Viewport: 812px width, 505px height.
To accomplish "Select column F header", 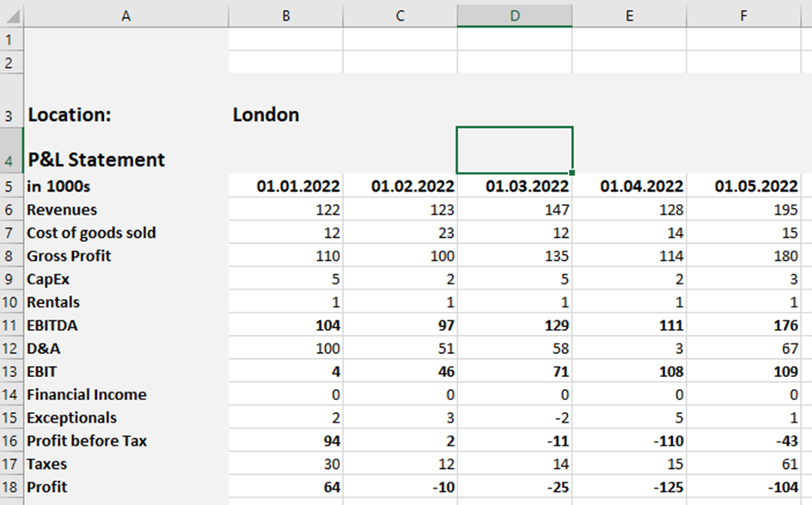I will point(745,15).
